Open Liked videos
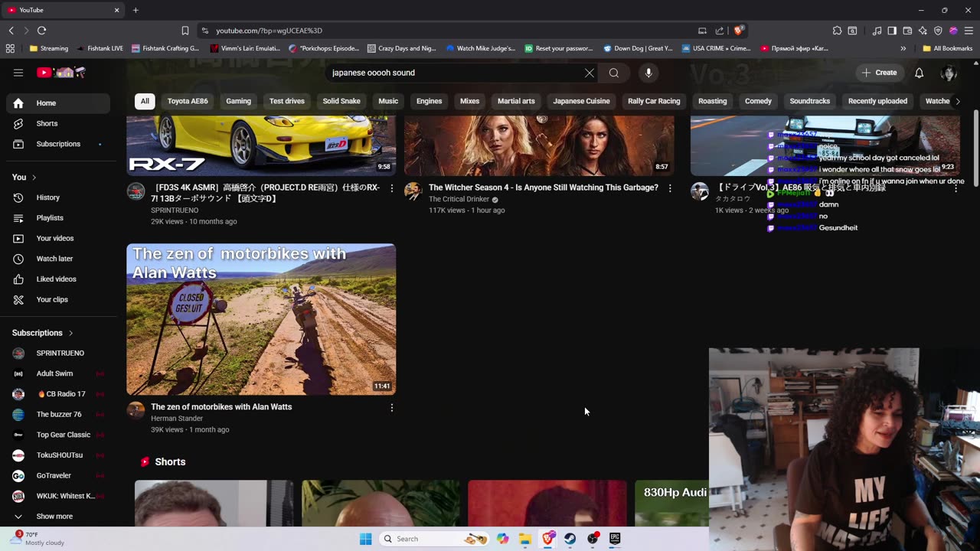This screenshot has height=551, width=980. [x=58, y=279]
